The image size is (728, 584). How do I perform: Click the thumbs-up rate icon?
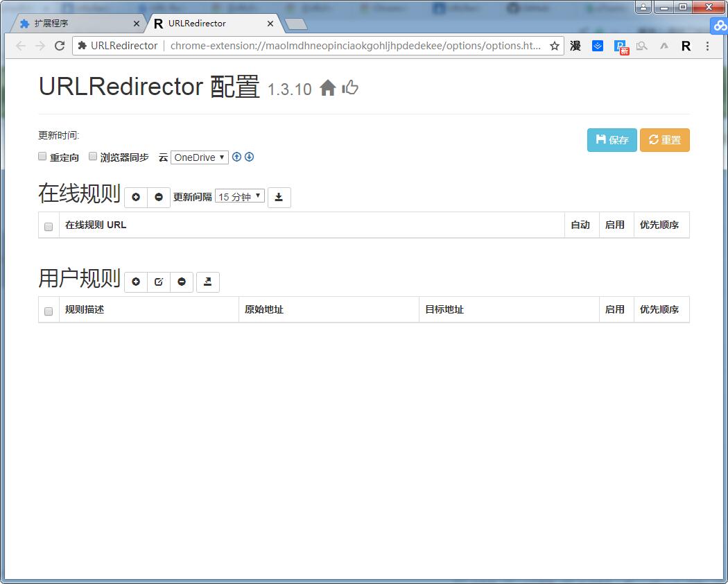click(x=350, y=87)
